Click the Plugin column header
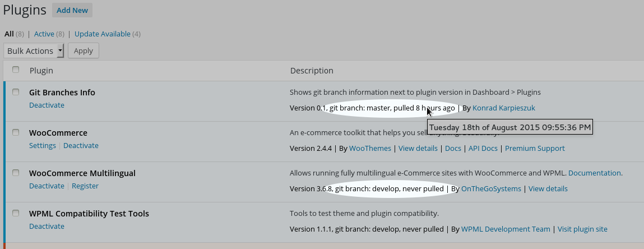Image resolution: width=644 pixels, height=249 pixels. pos(41,70)
